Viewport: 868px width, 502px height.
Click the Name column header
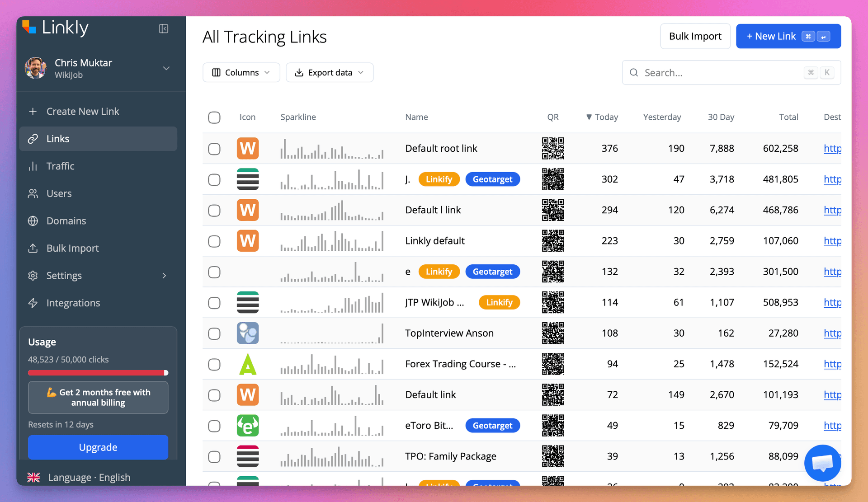click(416, 117)
